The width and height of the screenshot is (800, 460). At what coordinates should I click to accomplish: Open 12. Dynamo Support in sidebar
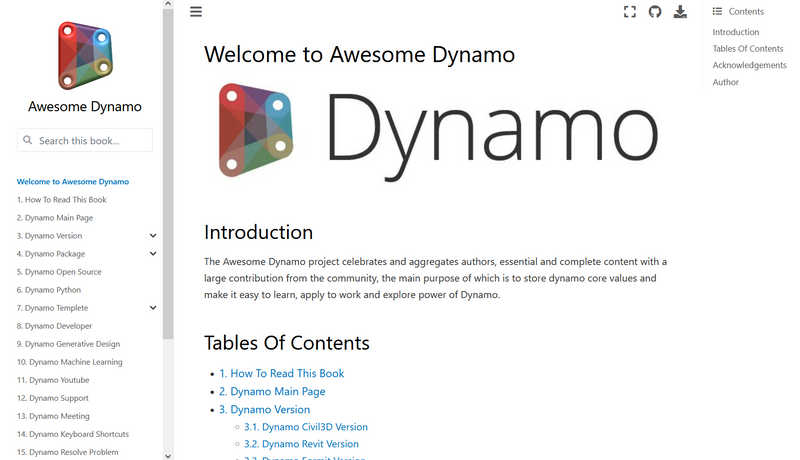click(53, 398)
